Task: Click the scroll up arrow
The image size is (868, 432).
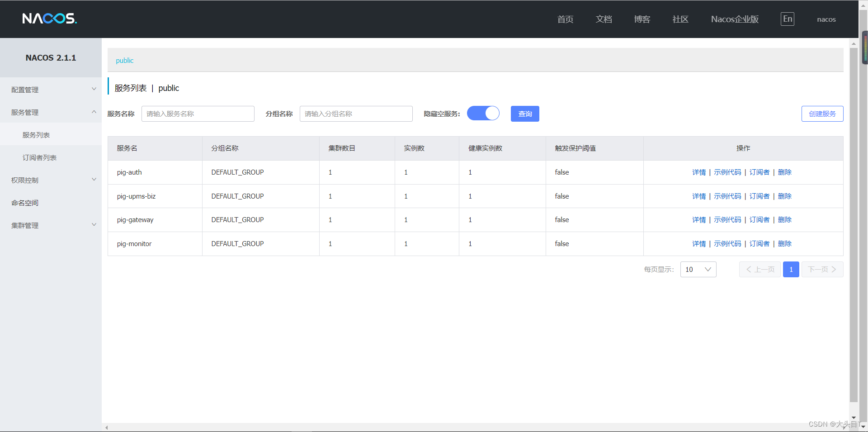Action: (x=854, y=44)
